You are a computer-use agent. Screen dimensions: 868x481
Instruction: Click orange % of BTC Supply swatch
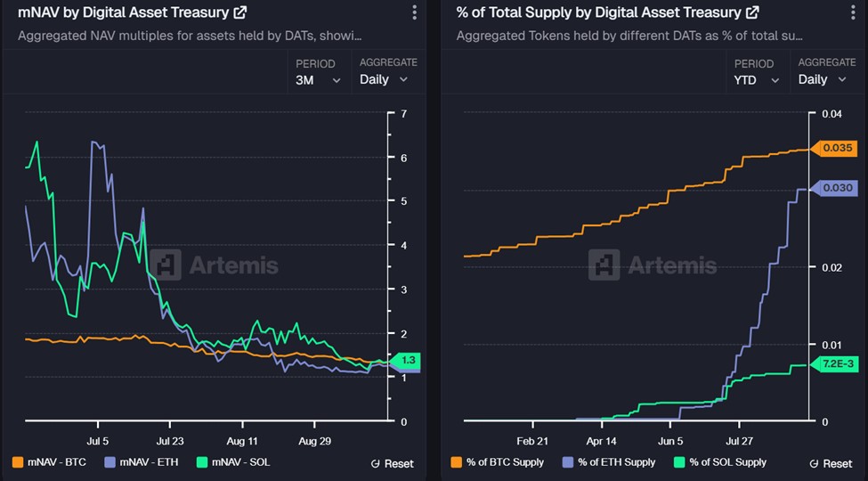[457, 462]
